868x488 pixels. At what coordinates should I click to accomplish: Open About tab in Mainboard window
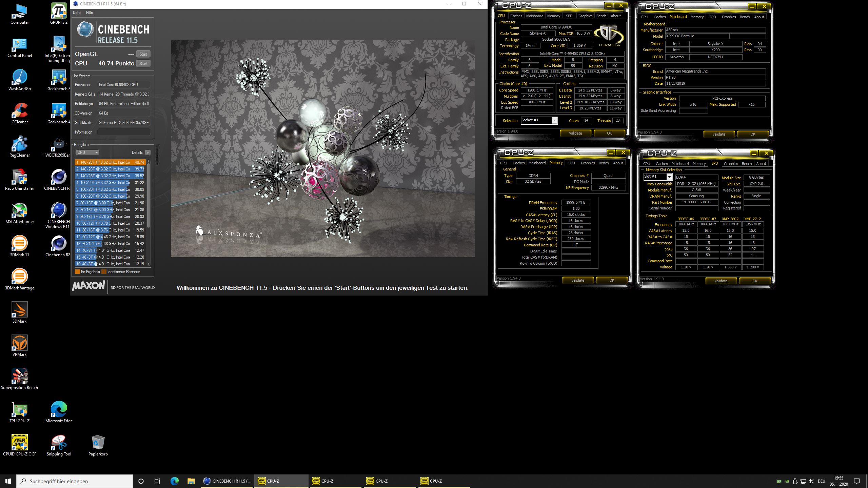pos(759,17)
